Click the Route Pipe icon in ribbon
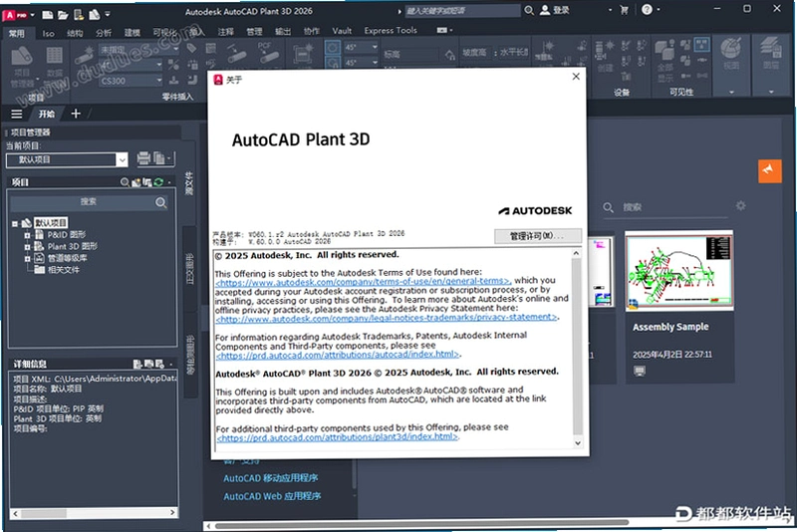797x532 pixels. click(84, 55)
